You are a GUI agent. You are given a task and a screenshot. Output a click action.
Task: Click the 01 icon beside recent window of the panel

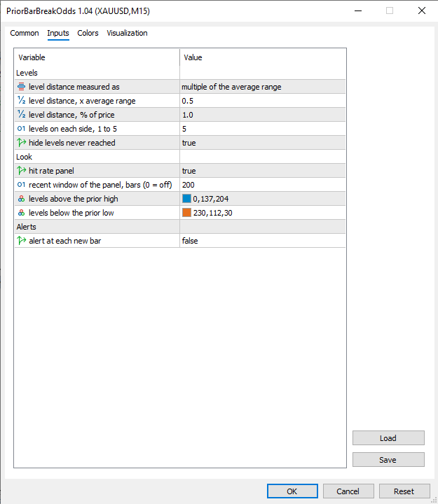(x=21, y=185)
